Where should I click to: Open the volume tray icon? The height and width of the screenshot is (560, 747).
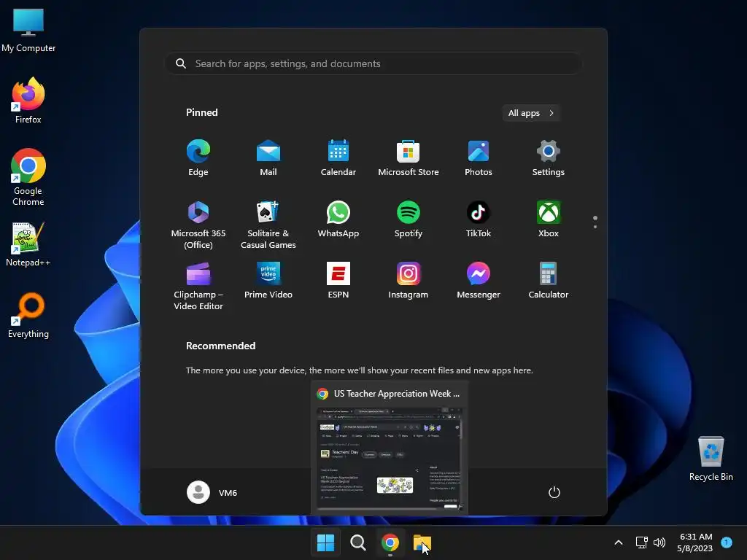659,542
